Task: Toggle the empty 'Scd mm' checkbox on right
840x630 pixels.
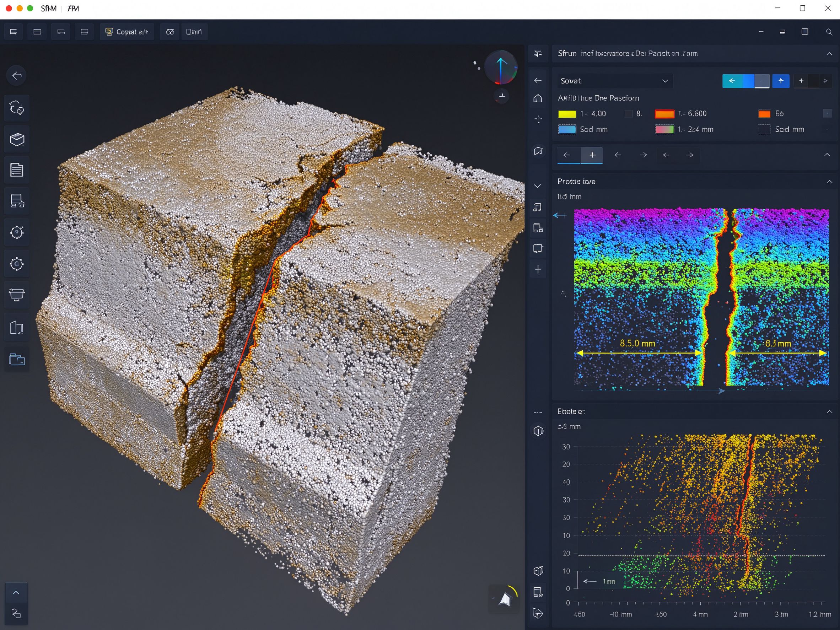Action: click(x=764, y=129)
